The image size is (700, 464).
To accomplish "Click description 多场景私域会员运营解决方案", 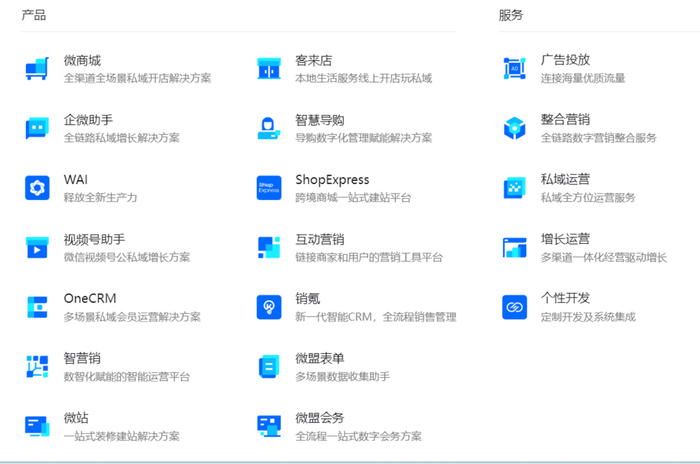I will click(x=132, y=317).
